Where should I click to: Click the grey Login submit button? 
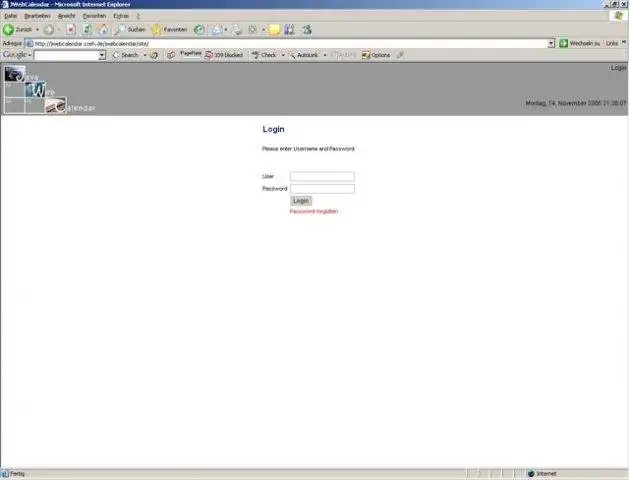(x=301, y=201)
